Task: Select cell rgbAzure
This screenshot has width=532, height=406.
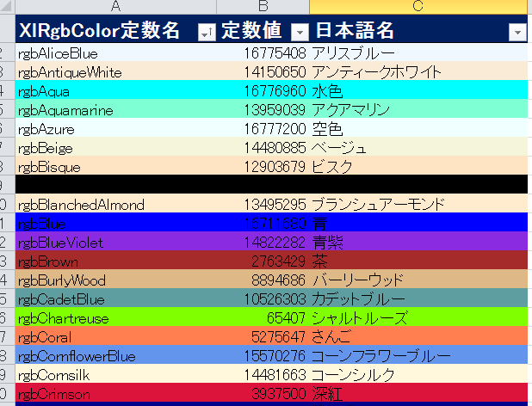Action: pyautogui.click(x=115, y=128)
